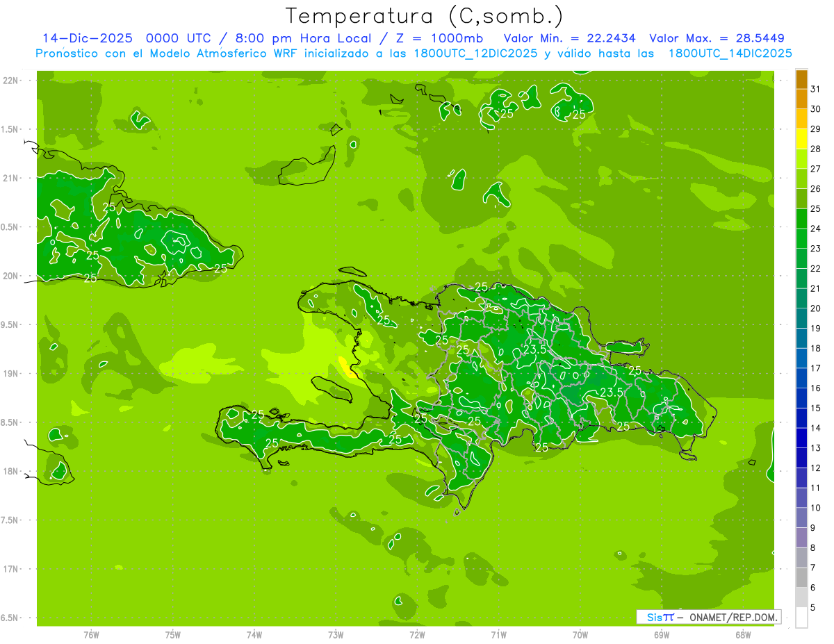This screenshot has width=834, height=644.
Task: Click the yellow swatch between 28 and 29
Action: (801, 139)
